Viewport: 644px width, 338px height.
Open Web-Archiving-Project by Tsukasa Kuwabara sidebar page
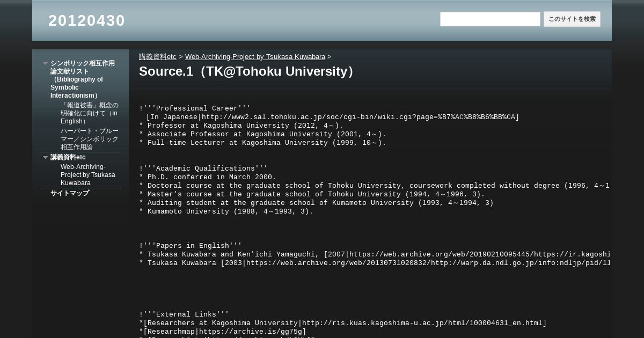coord(87,175)
